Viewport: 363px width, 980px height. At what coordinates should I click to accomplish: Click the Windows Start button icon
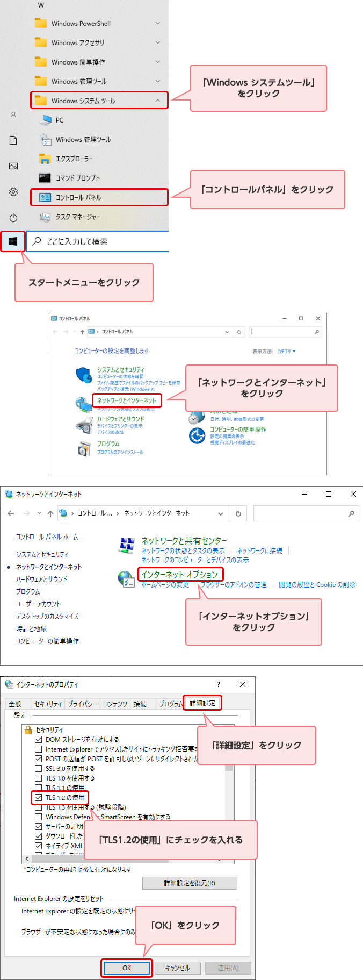pyautogui.click(x=13, y=241)
